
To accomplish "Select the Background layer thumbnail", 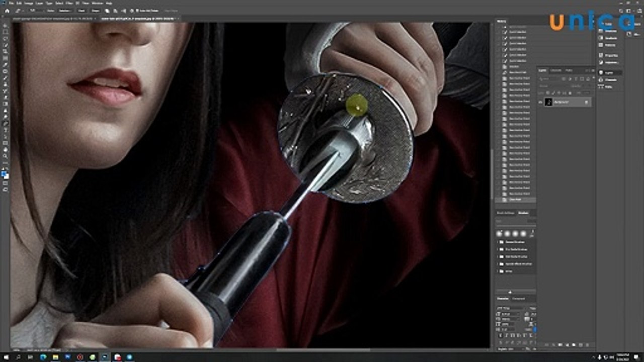I will (x=548, y=102).
